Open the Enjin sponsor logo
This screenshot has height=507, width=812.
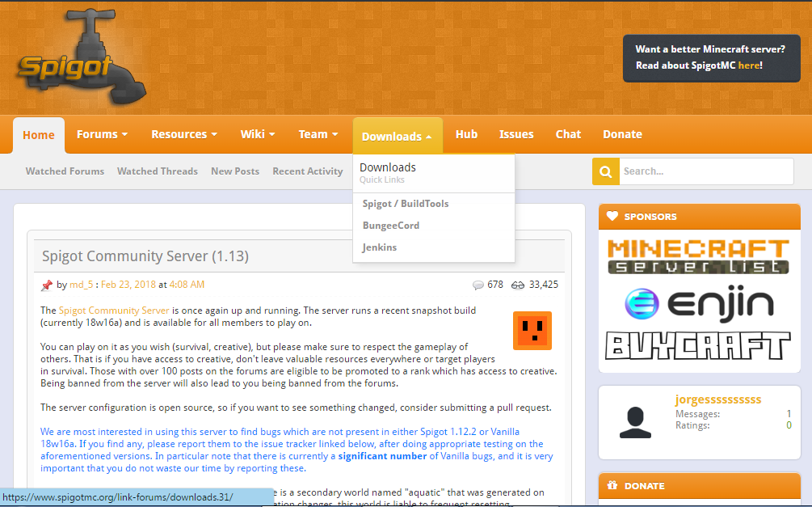click(x=699, y=302)
